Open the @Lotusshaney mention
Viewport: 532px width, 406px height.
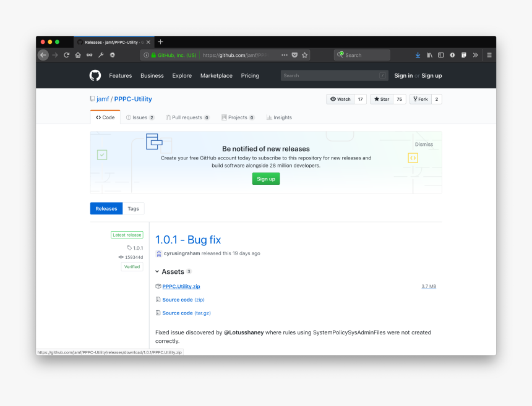pyautogui.click(x=244, y=332)
